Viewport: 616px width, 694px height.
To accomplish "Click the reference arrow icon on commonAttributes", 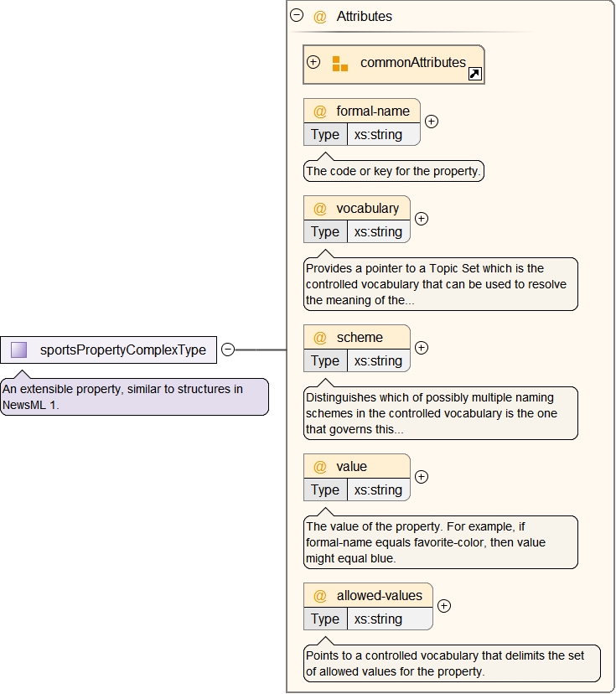I will [474, 74].
